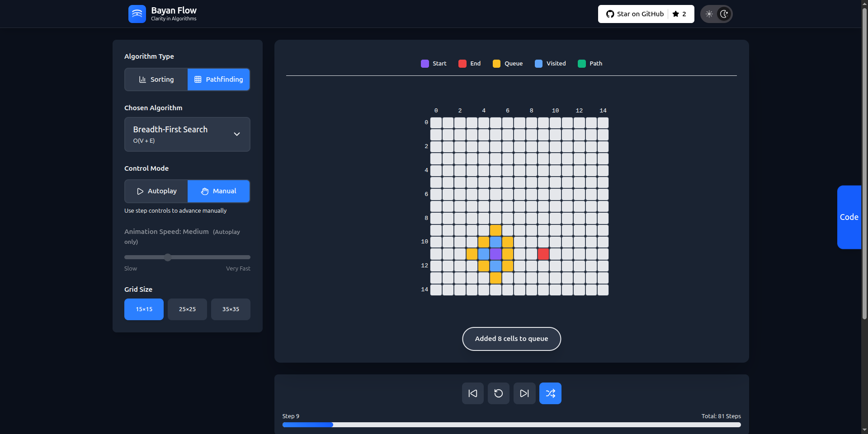Click the reset visualization icon
This screenshot has height=434, width=868.
pyautogui.click(x=498, y=393)
